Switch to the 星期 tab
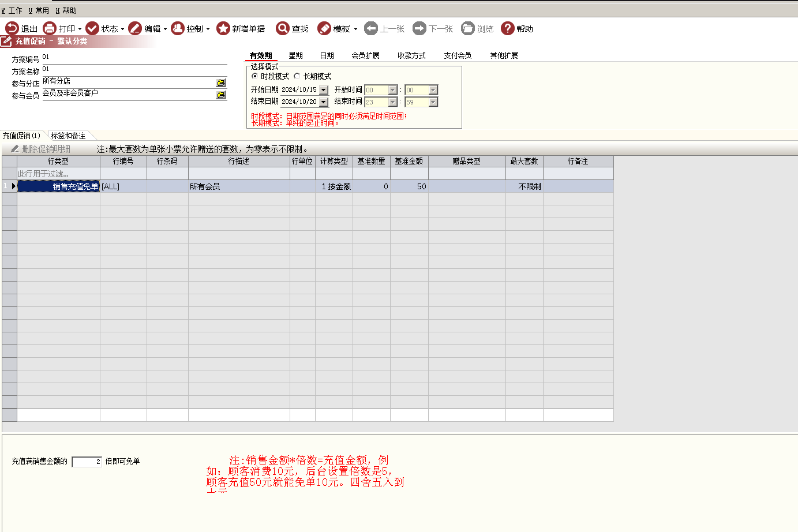The height and width of the screenshot is (532, 798). click(295, 55)
